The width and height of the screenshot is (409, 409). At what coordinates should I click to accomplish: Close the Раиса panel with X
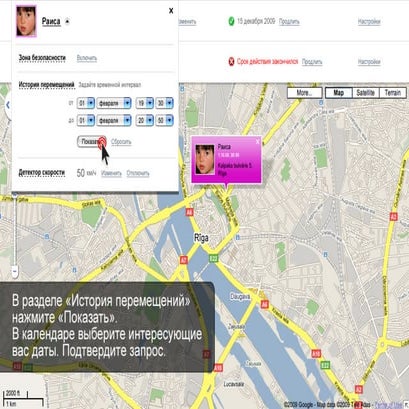pos(171,11)
